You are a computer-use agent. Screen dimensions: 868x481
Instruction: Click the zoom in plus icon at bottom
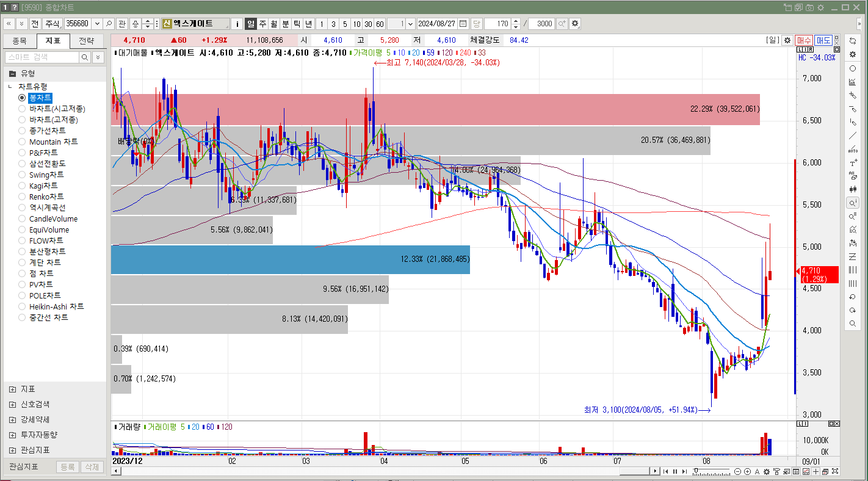pos(747,471)
